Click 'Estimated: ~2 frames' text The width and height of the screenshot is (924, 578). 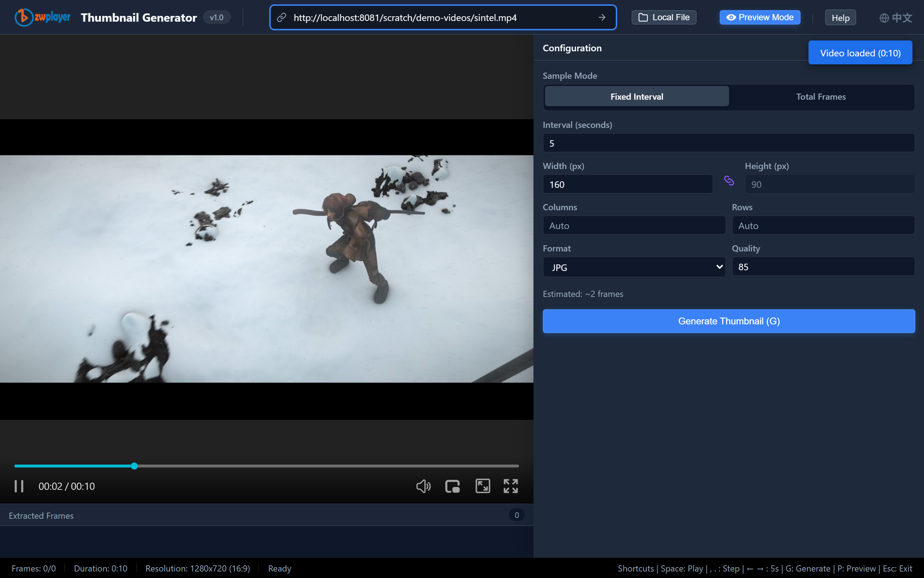coord(583,294)
